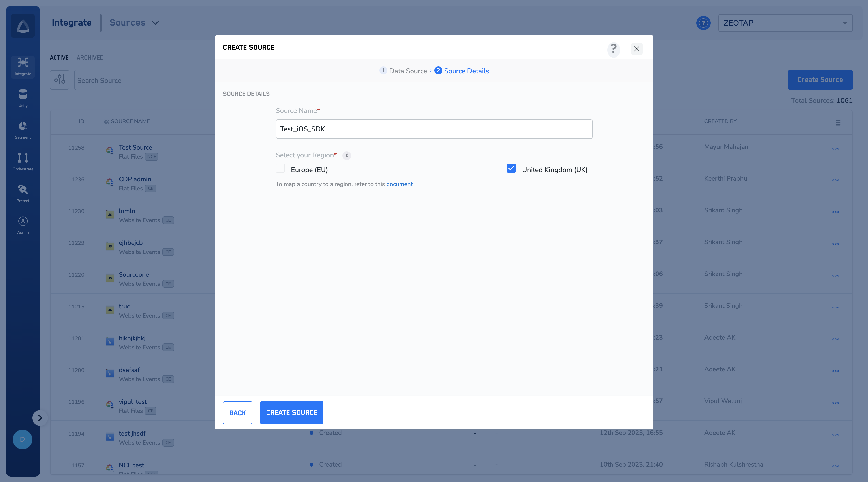Viewport: 868px width, 482px height.
Task: Open the ejhbejcb source link
Action: pyautogui.click(x=130, y=243)
